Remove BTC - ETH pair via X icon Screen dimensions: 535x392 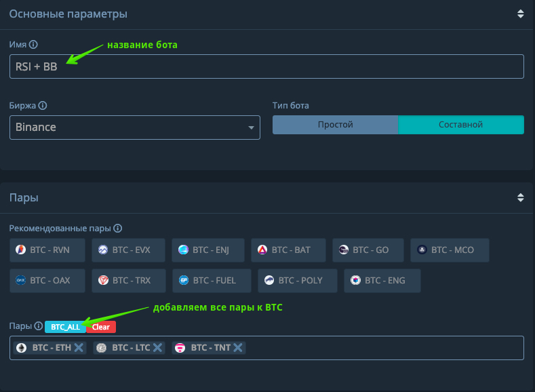[x=79, y=348]
